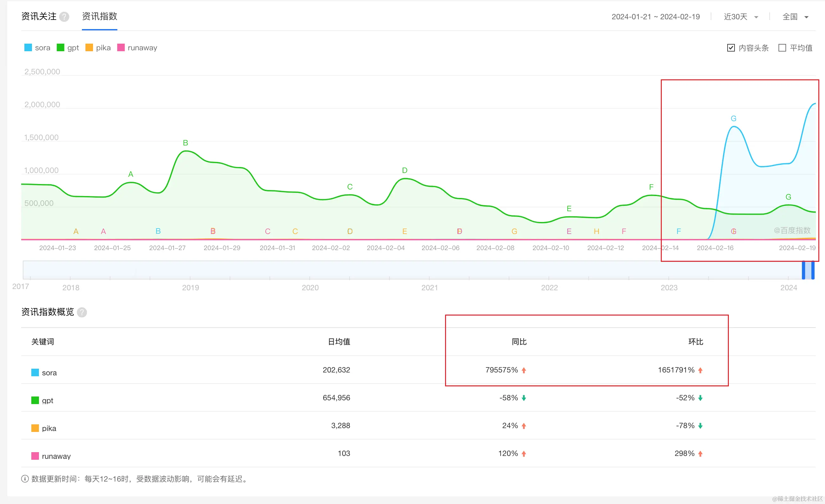This screenshot has height=504, width=825.
Task: Switch to the 资讯关注 tab
Action: click(39, 16)
